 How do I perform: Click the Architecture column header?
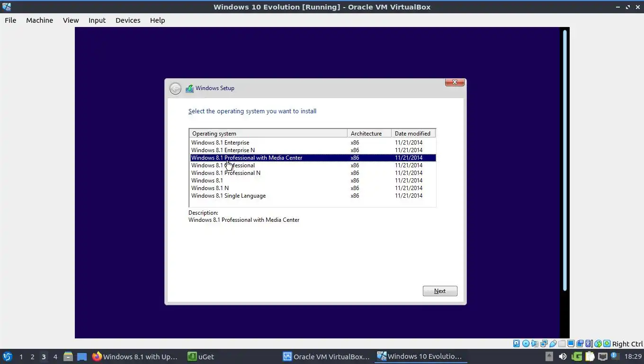[x=369, y=133]
